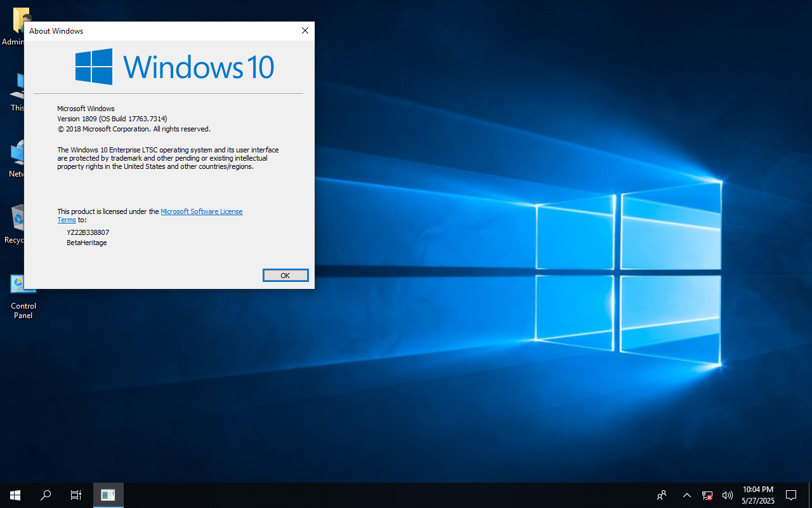Close the About Windows dialog
Image resolution: width=812 pixels, height=508 pixels.
[x=305, y=30]
